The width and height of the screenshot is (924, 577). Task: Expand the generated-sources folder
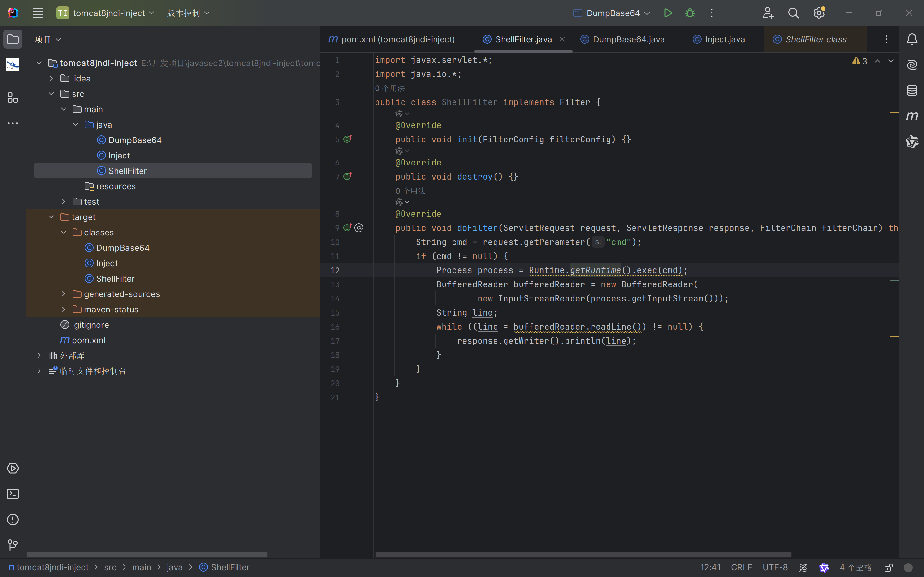tap(64, 294)
